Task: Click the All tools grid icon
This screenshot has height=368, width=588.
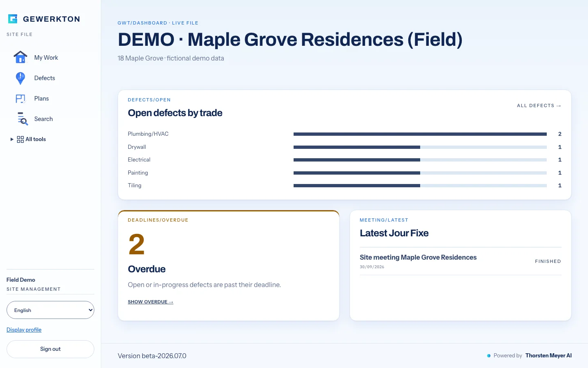Action: click(20, 139)
